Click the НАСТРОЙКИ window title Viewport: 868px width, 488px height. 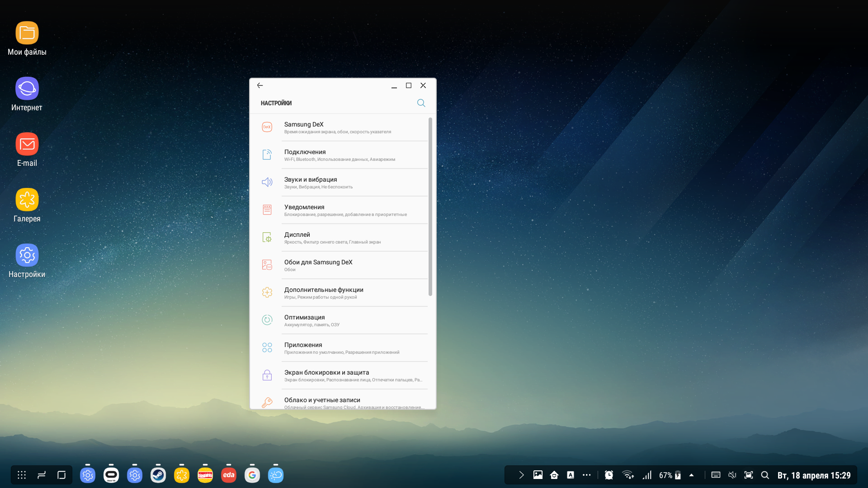[x=276, y=103]
